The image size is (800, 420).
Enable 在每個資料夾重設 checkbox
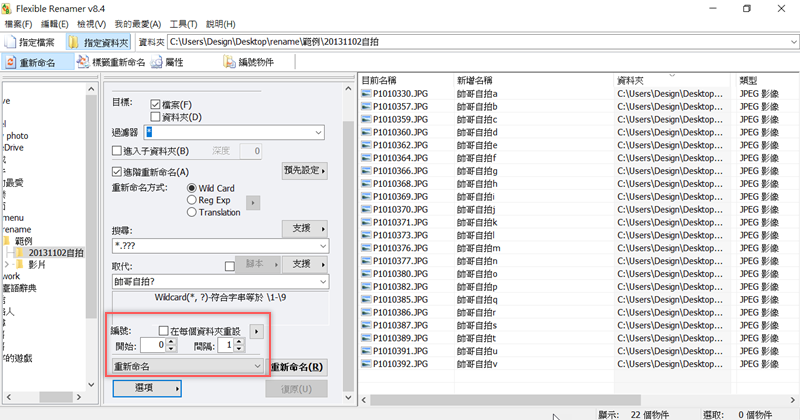[163, 331]
